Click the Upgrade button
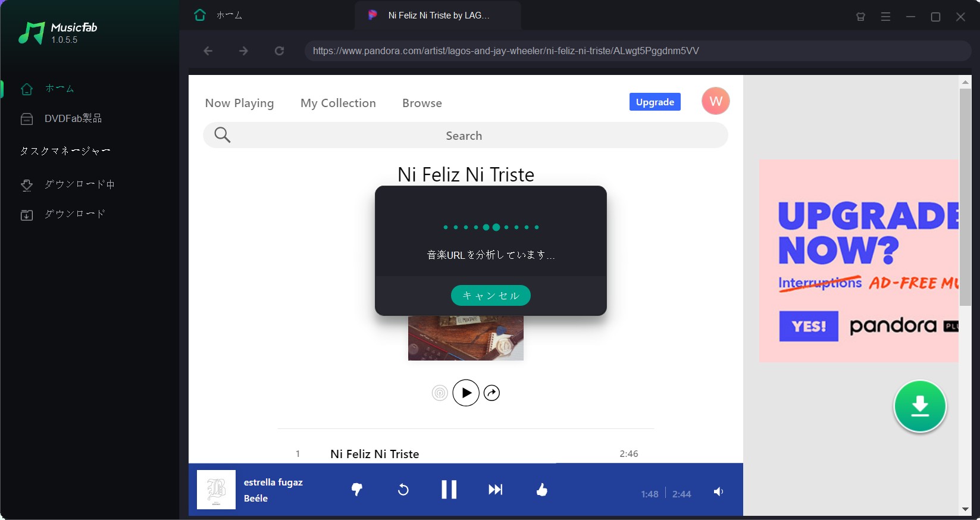Image resolution: width=980 pixels, height=520 pixels. point(655,102)
